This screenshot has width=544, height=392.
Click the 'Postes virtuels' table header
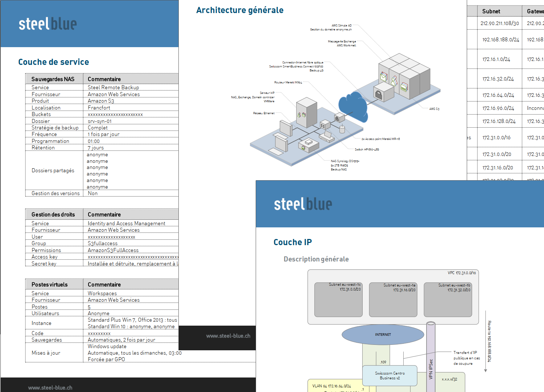[x=49, y=285]
